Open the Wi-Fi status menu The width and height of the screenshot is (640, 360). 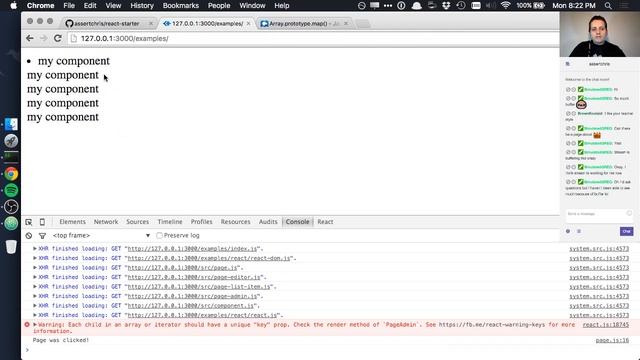click(x=506, y=6)
